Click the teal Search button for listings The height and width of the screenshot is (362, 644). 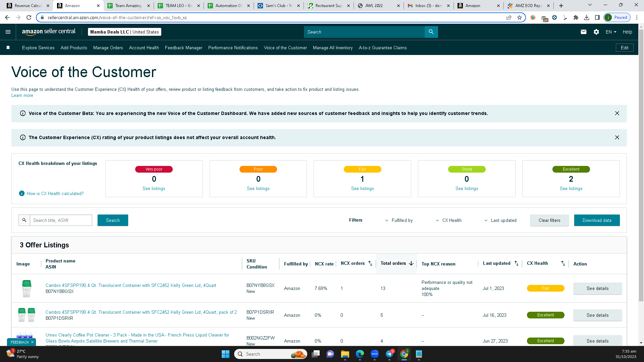[x=113, y=220]
